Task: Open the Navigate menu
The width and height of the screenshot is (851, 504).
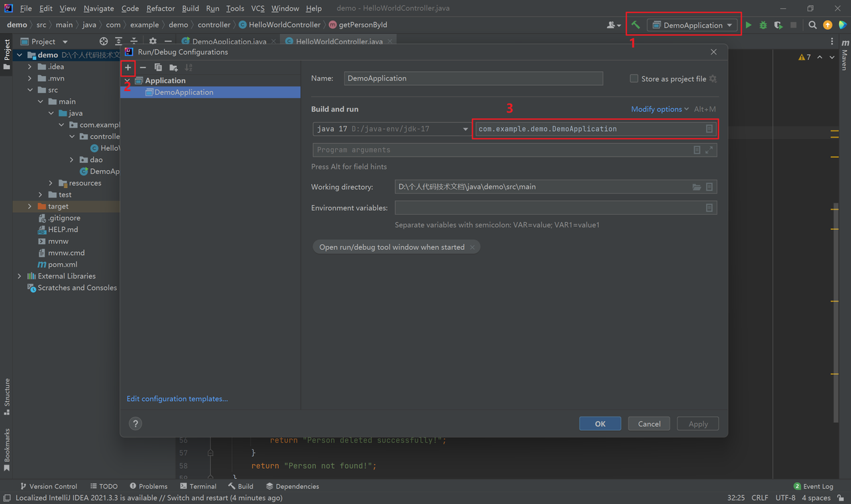Action: [98, 9]
